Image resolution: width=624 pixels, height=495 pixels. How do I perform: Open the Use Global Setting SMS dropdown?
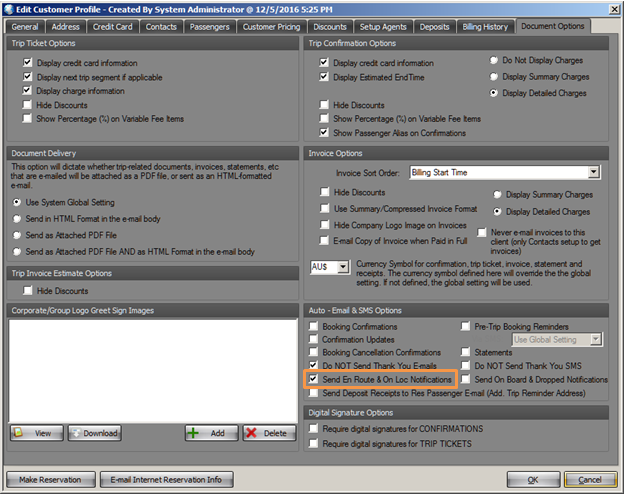pyautogui.click(x=595, y=339)
